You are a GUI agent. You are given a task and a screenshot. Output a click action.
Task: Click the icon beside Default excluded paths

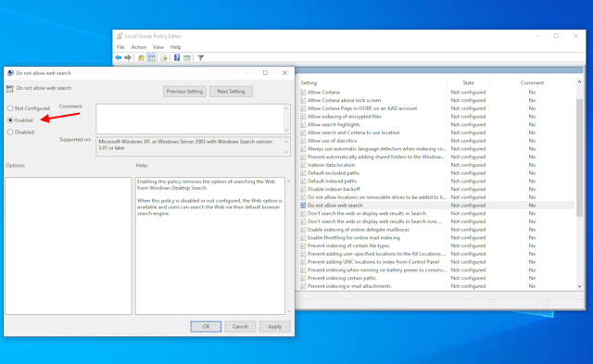coord(303,173)
